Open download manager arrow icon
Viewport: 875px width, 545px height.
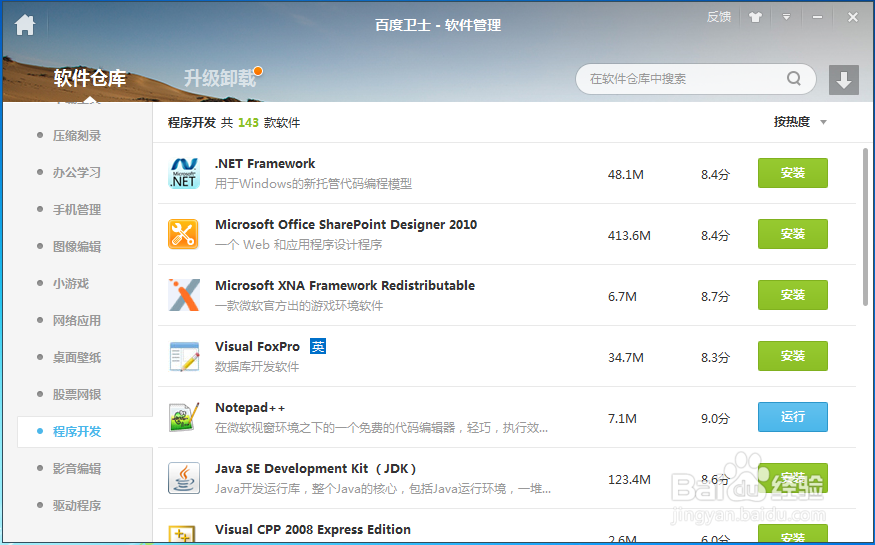[x=843, y=80]
